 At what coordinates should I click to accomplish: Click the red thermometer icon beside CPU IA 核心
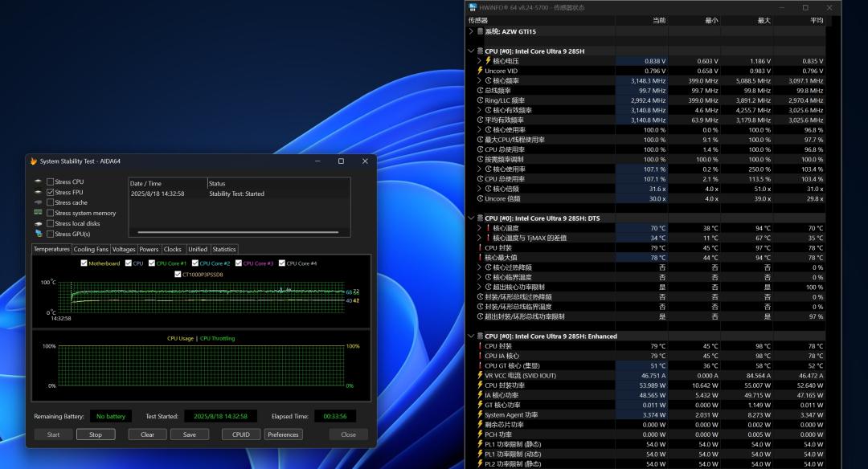(x=480, y=356)
